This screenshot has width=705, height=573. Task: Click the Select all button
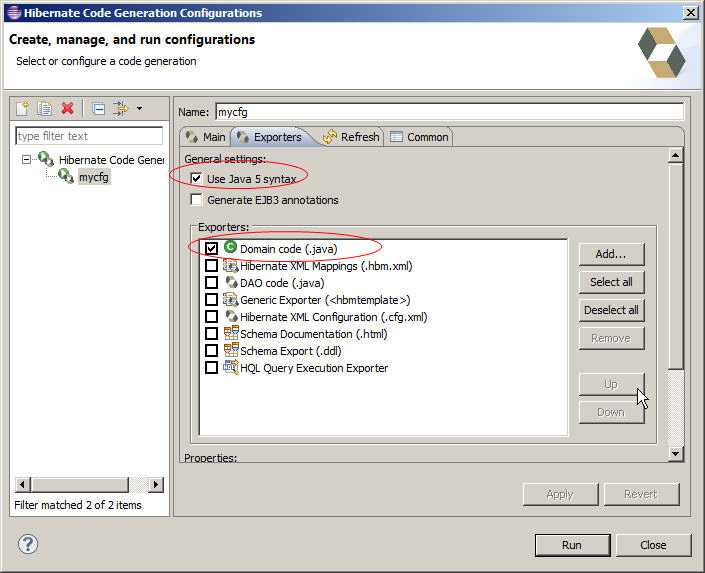point(611,282)
